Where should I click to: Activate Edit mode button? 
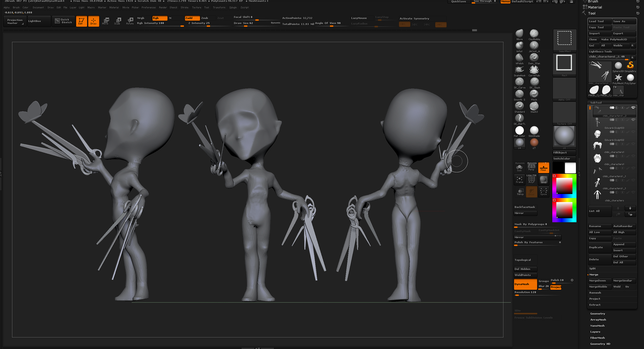pos(81,21)
